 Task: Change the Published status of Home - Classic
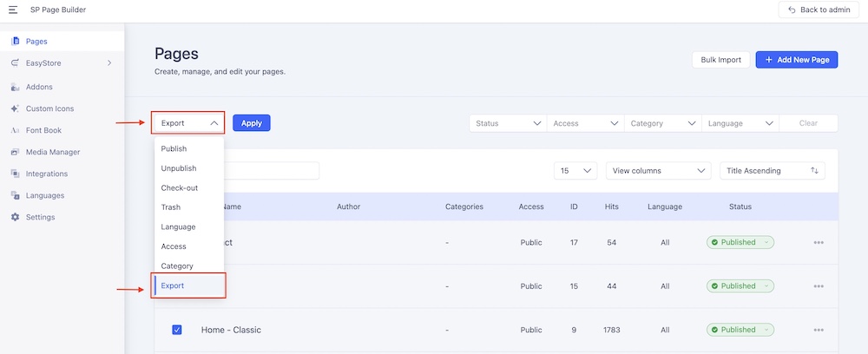tap(740, 330)
